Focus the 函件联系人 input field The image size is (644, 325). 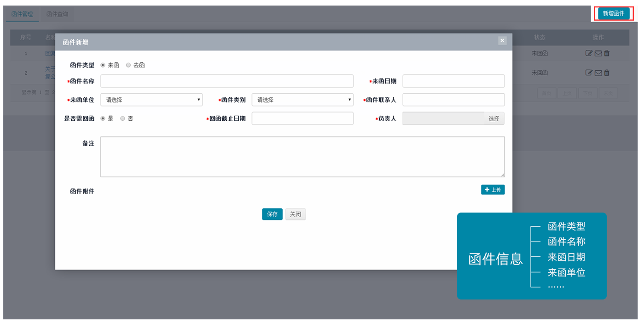coord(453,100)
